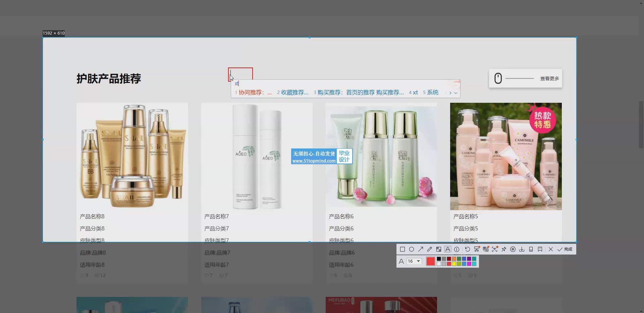Choose the arrow drawing tool

point(421,249)
